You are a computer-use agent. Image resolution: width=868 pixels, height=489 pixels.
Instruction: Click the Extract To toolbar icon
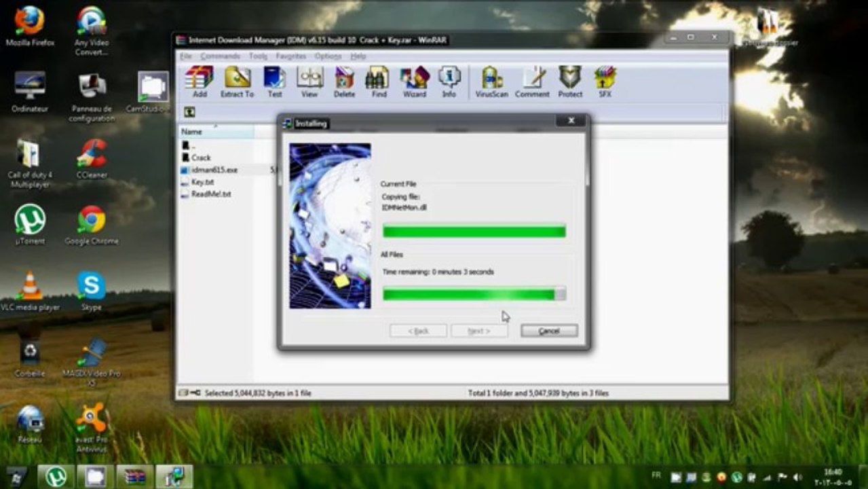237,82
